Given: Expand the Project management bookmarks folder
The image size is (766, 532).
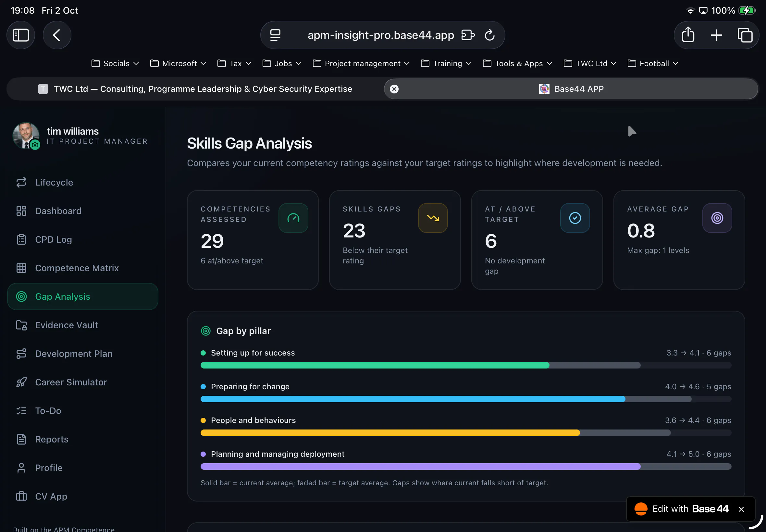Looking at the screenshot, I should pos(361,63).
